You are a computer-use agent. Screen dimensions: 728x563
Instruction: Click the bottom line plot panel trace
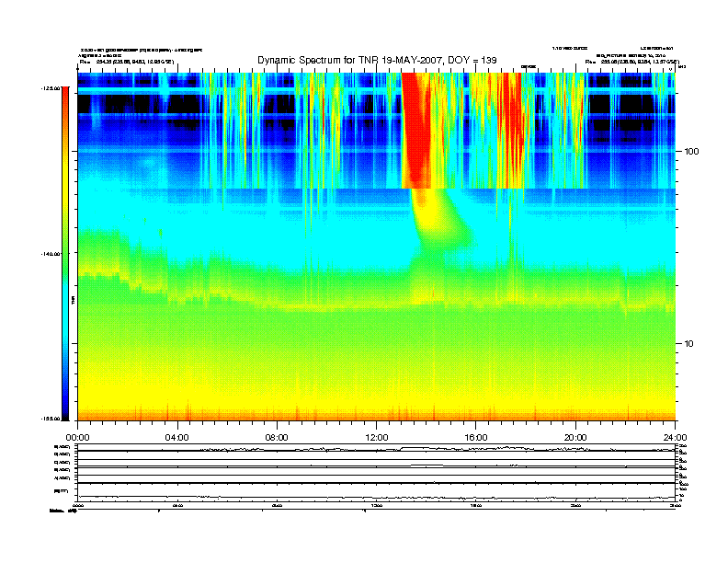click(376, 497)
